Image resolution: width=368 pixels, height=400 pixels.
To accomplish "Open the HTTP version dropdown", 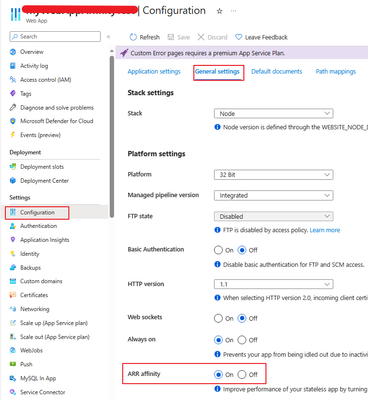I will tap(273, 284).
